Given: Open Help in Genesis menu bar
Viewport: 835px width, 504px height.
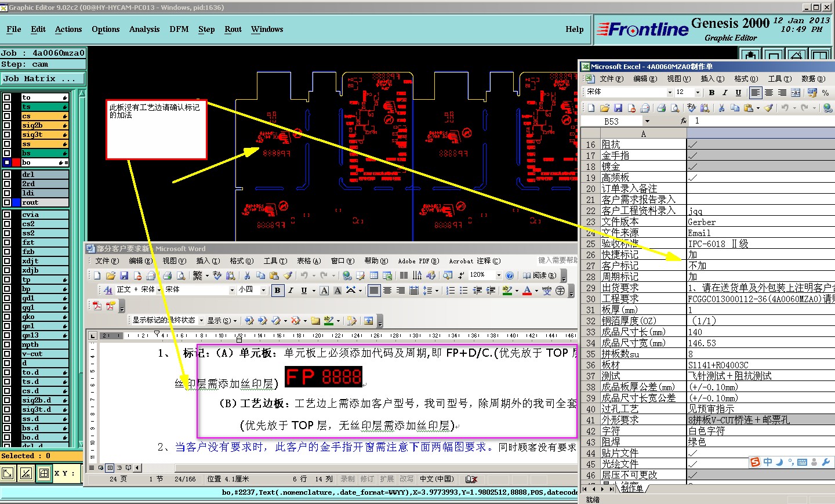Looking at the screenshot, I should pos(575,30).
